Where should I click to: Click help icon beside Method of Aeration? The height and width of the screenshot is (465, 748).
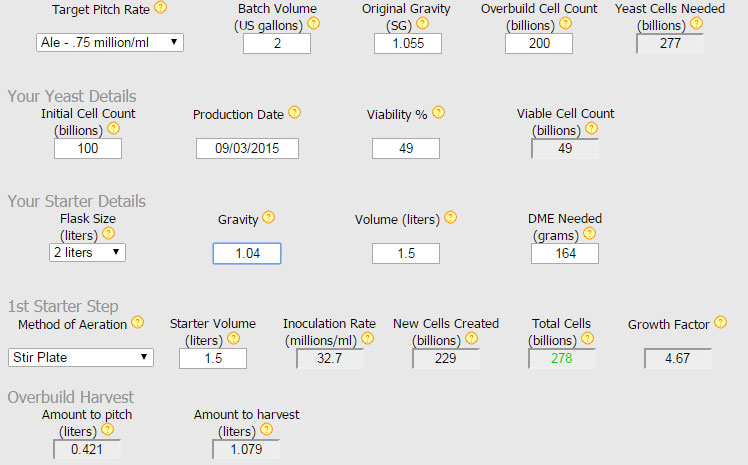tap(137, 323)
